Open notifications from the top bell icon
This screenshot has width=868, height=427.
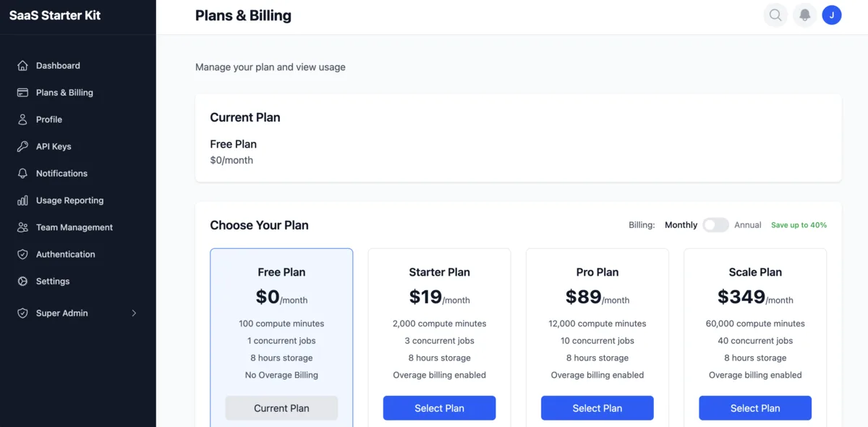pos(804,14)
